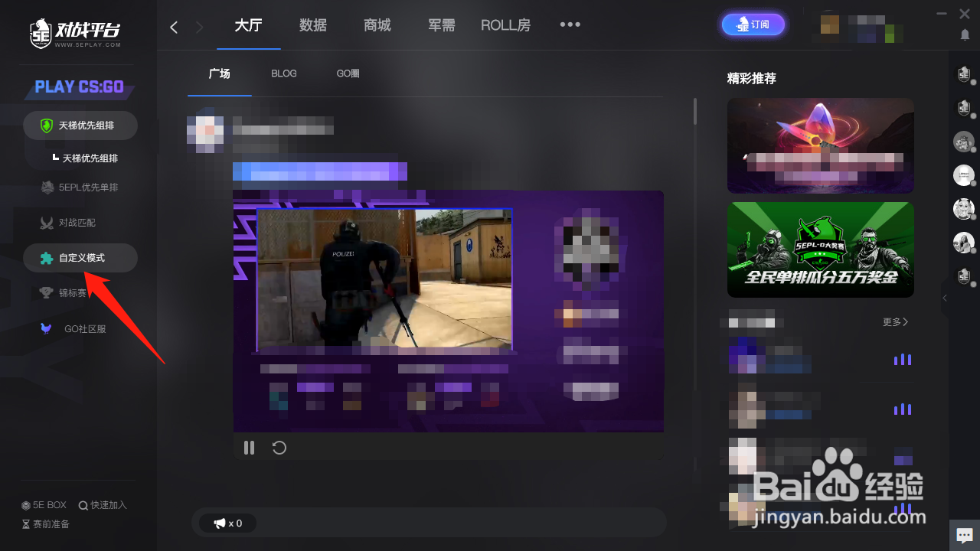The width and height of the screenshot is (980, 551).
Task: Select the GO圈 sub-tab
Action: coord(348,73)
